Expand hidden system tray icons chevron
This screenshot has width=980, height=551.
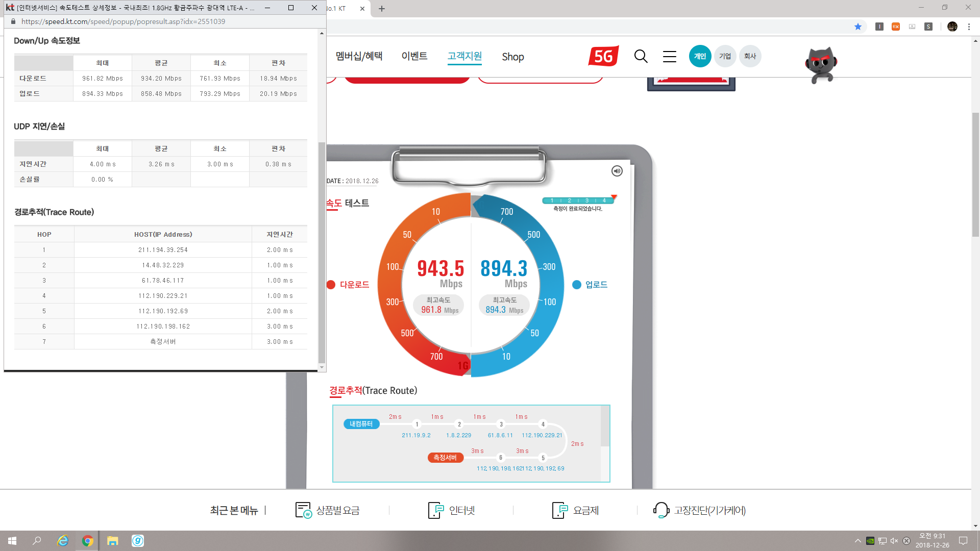(x=857, y=541)
